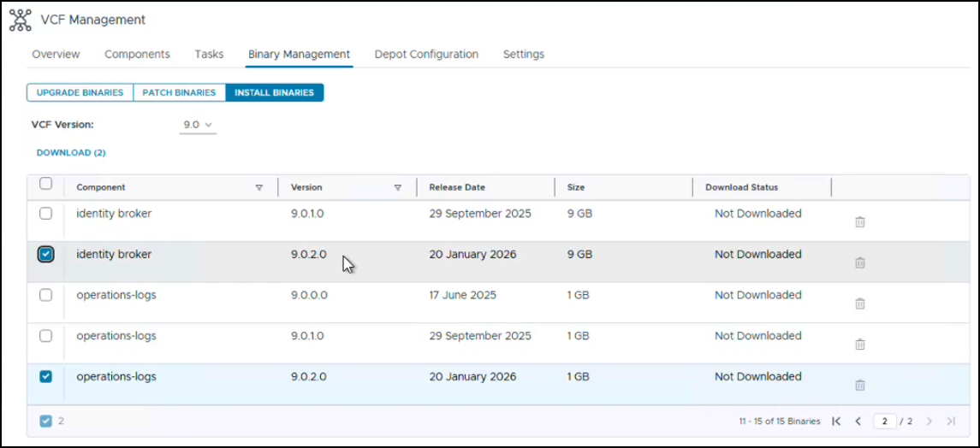Click the VCF Management network icon
This screenshot has height=448, width=980.
[x=20, y=20]
